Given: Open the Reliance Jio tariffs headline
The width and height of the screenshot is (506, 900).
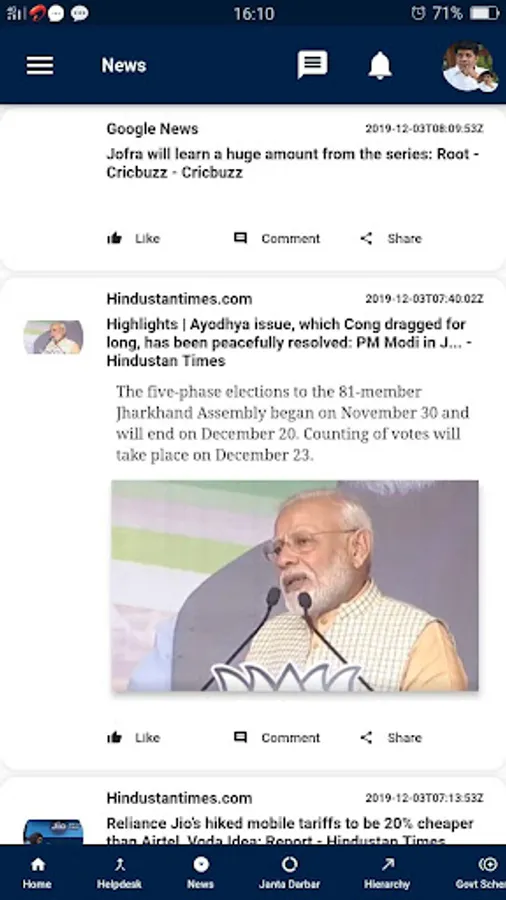Looking at the screenshot, I should [x=290, y=832].
